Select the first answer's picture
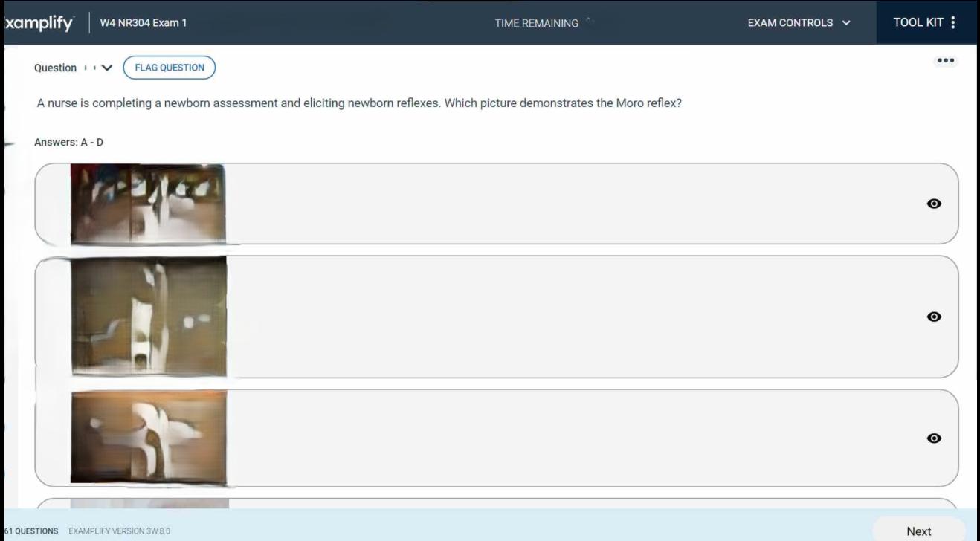This screenshot has width=980, height=541. coord(148,203)
